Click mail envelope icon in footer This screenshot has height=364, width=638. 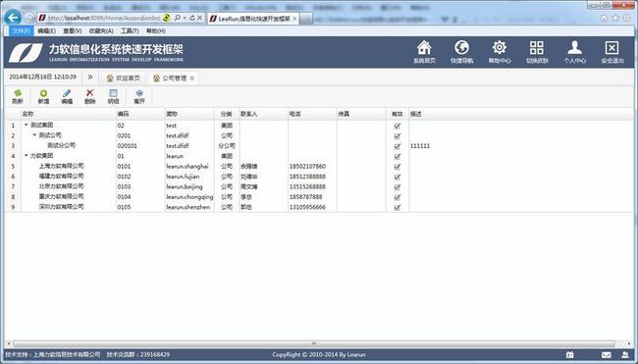(606, 355)
